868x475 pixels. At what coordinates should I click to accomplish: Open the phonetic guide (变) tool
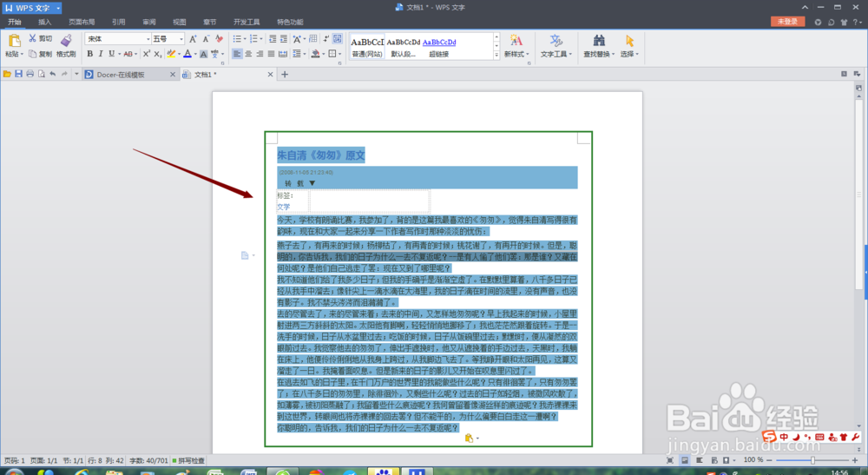[214, 54]
